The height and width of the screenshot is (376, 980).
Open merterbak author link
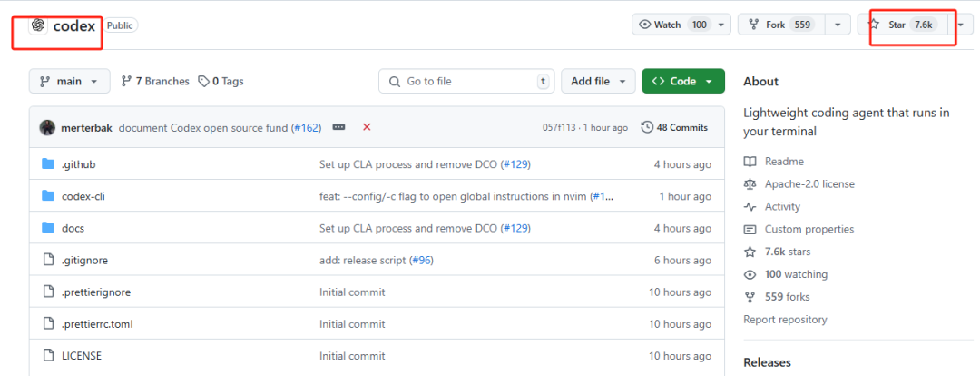[87, 128]
